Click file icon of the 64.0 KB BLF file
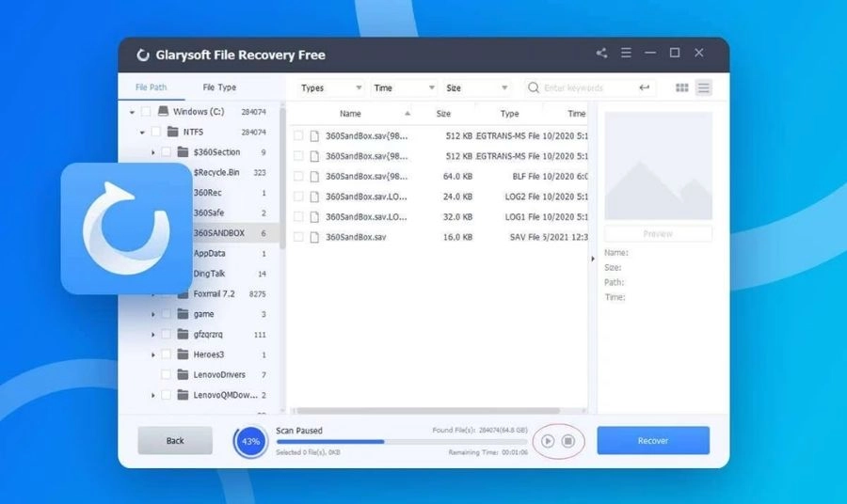Image resolution: width=847 pixels, height=504 pixels. [314, 177]
